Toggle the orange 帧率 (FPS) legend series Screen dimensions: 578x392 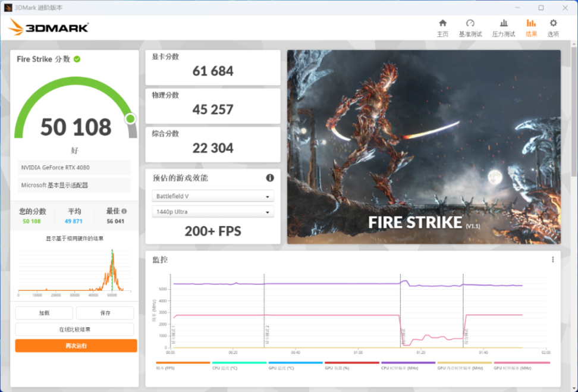pyautogui.click(x=183, y=365)
